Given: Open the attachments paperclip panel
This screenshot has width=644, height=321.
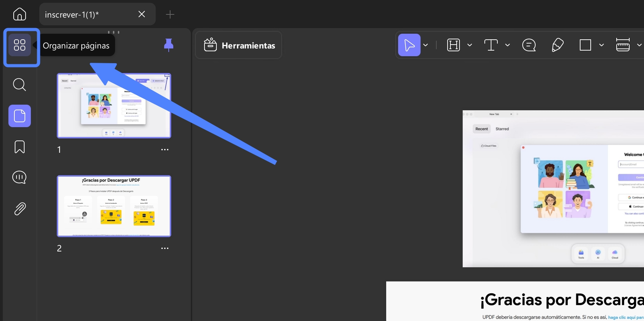Looking at the screenshot, I should tap(20, 209).
